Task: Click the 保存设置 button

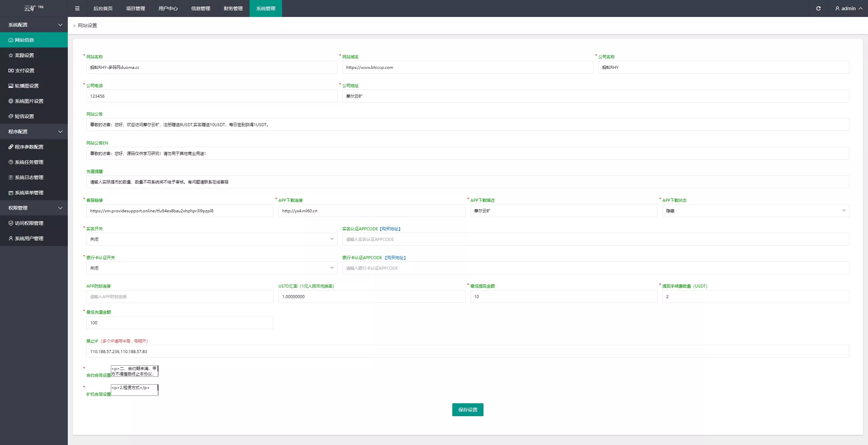Action: coord(468,410)
